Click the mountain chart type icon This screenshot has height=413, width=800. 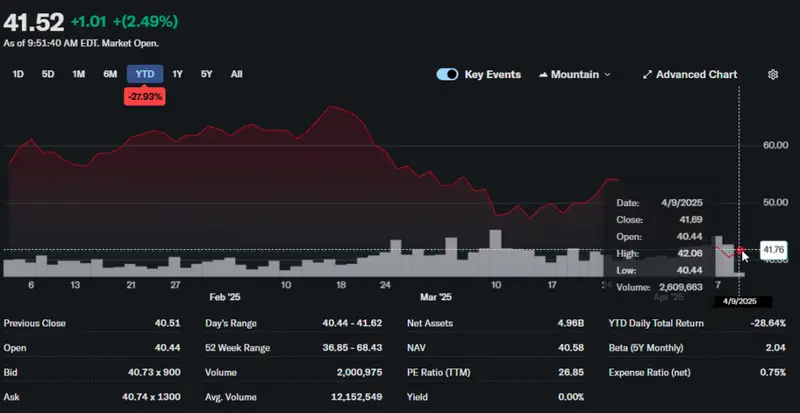[543, 74]
